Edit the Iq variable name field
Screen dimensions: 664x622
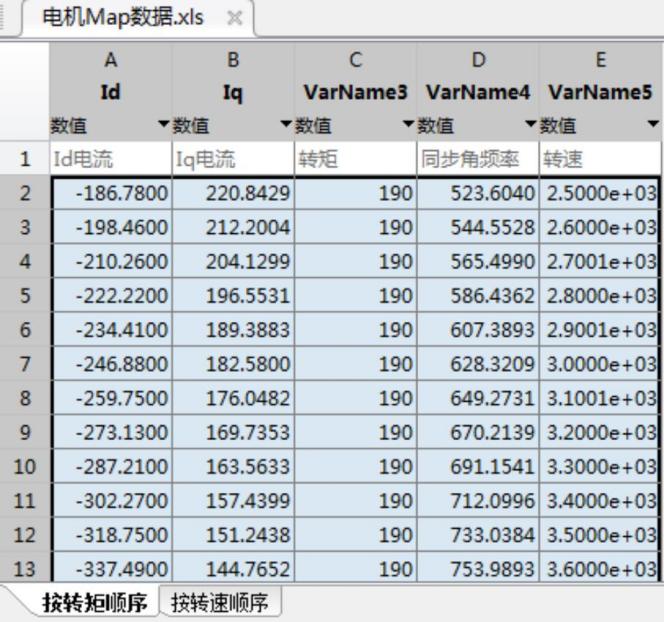pyautogui.click(x=233, y=92)
